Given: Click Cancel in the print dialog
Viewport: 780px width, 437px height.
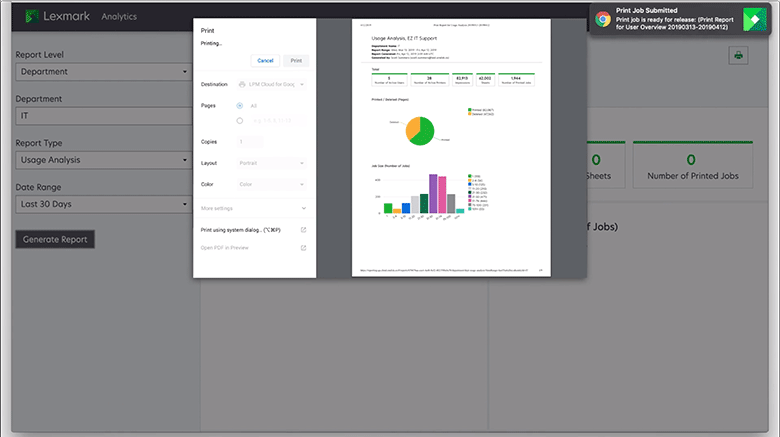Looking at the screenshot, I should (x=265, y=61).
